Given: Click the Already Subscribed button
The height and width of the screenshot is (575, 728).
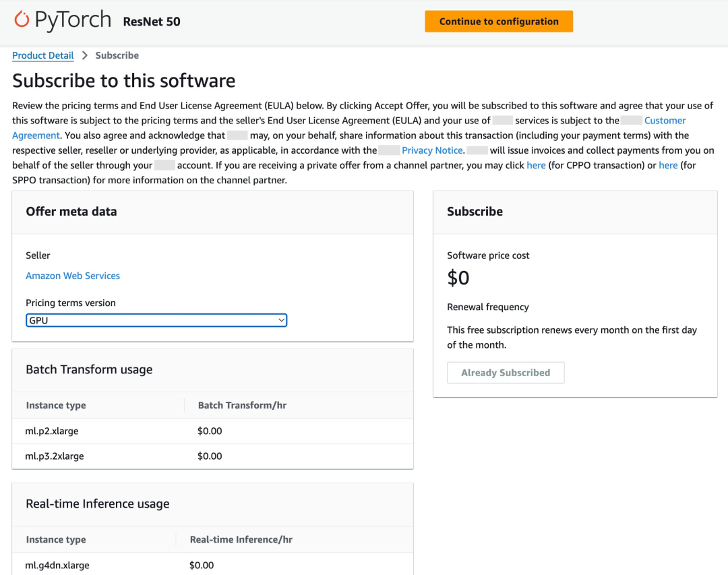Looking at the screenshot, I should pyautogui.click(x=506, y=373).
